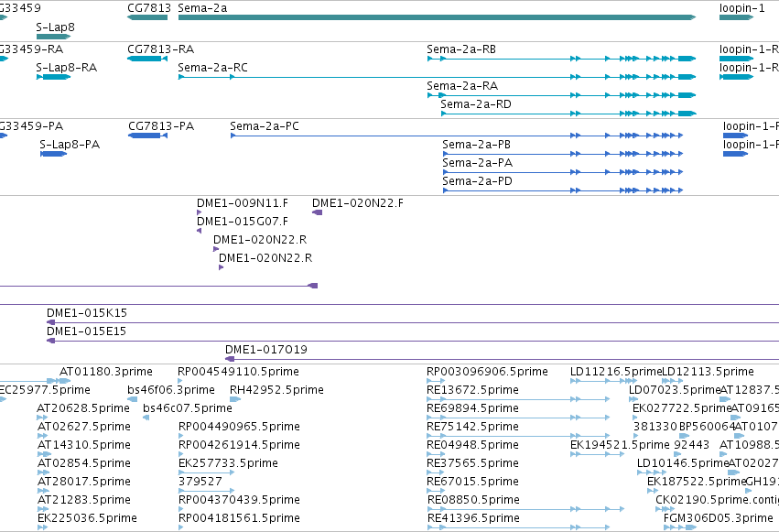Select transcript Sema-2a-RA
779x532 pixels.
(561, 95)
